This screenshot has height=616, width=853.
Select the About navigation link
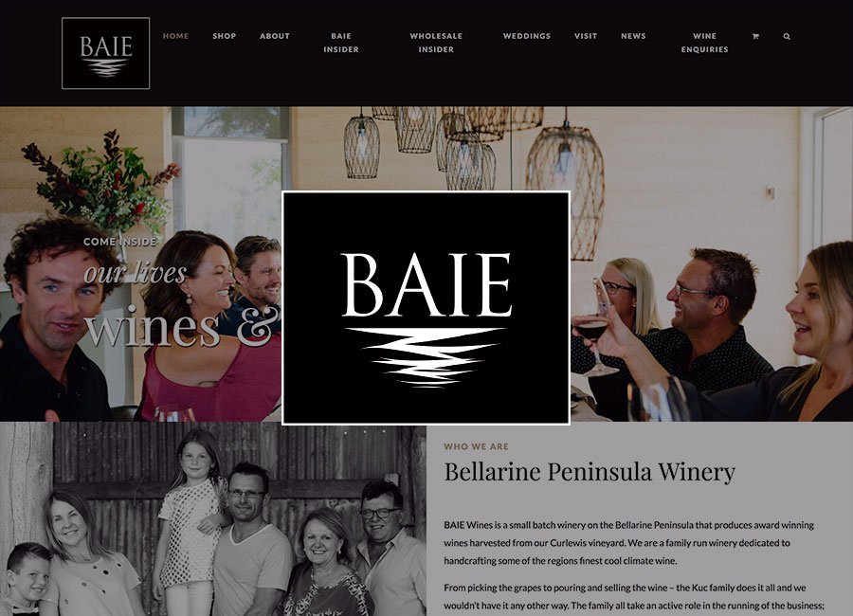coord(275,36)
